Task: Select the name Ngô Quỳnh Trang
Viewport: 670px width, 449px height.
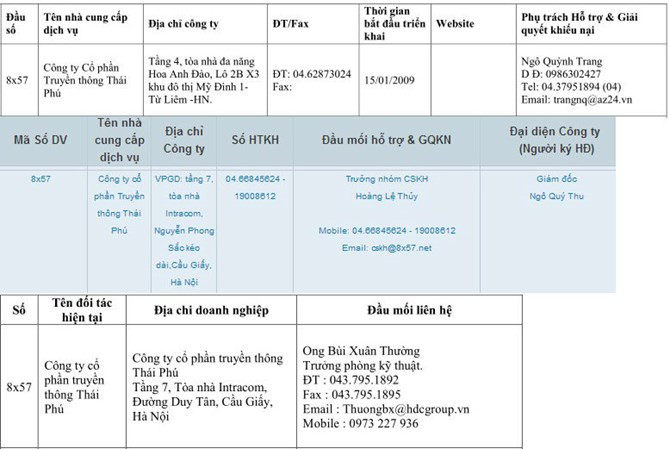Action: coord(561,60)
